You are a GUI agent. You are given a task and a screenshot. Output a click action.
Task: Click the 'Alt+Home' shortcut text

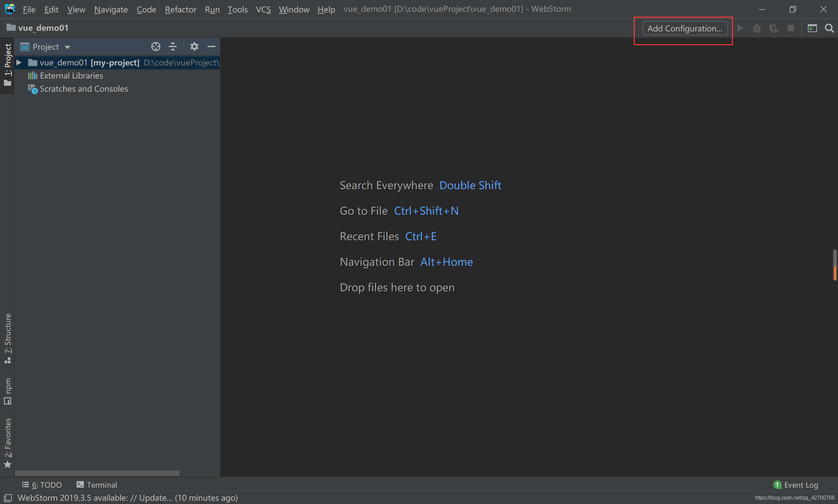[x=446, y=261]
